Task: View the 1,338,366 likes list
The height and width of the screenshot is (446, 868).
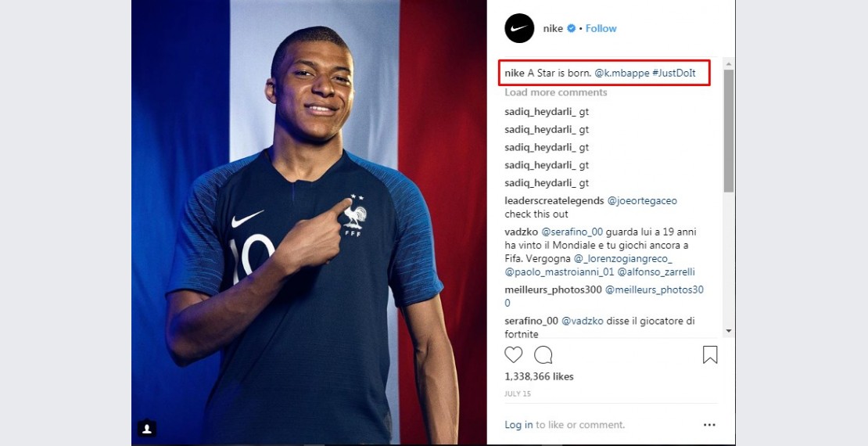Action: 539,376
